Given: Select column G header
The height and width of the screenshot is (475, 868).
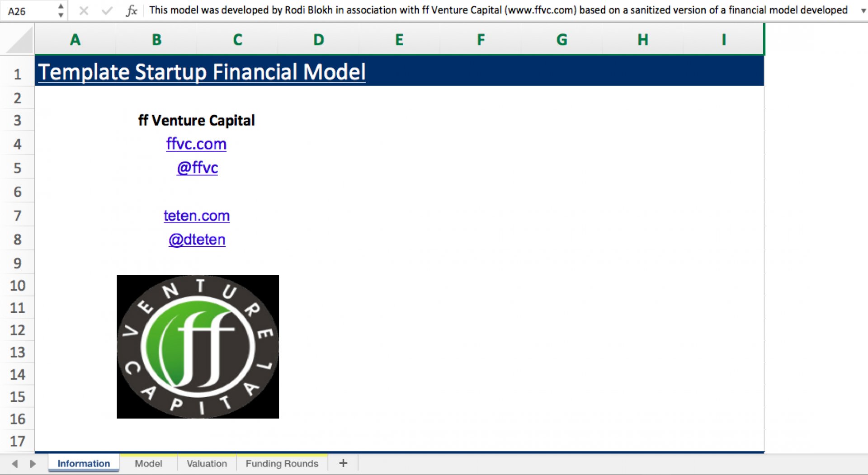Looking at the screenshot, I should click(561, 40).
